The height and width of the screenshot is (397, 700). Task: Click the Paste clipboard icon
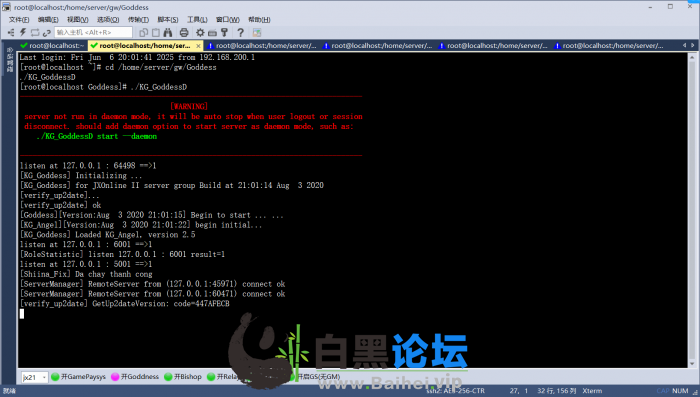pyautogui.click(x=155, y=32)
